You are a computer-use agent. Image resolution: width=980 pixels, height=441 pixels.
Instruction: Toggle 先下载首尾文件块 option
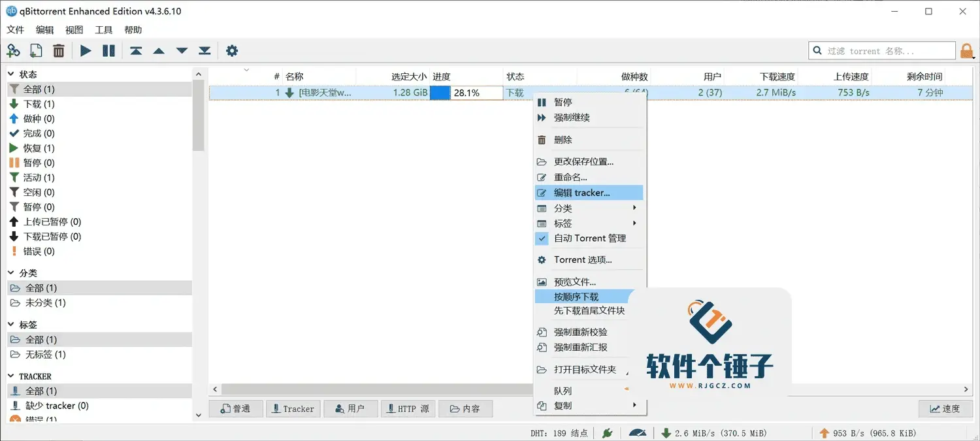click(x=589, y=311)
